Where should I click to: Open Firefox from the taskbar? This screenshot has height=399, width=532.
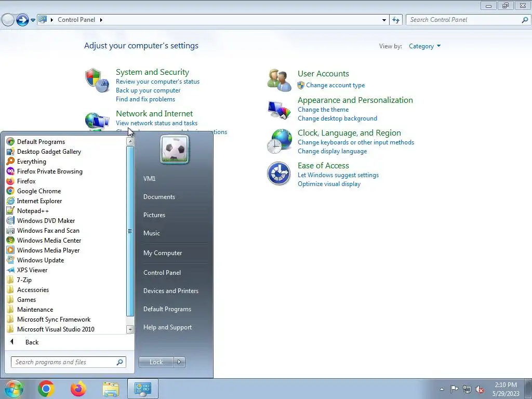point(78,389)
